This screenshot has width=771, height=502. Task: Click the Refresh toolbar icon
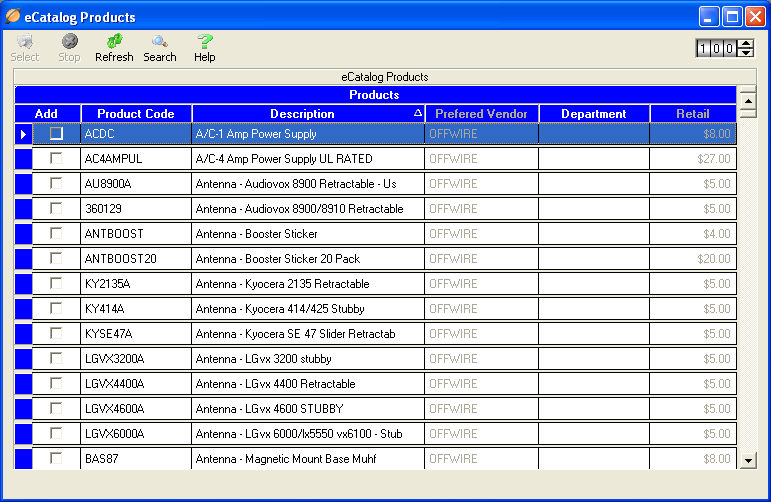pyautogui.click(x=114, y=48)
